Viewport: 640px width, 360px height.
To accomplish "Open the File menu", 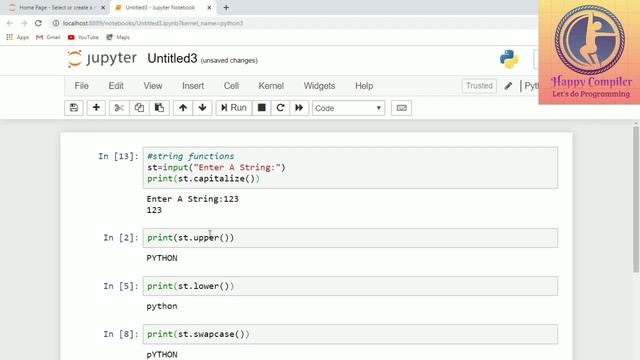I will [82, 86].
